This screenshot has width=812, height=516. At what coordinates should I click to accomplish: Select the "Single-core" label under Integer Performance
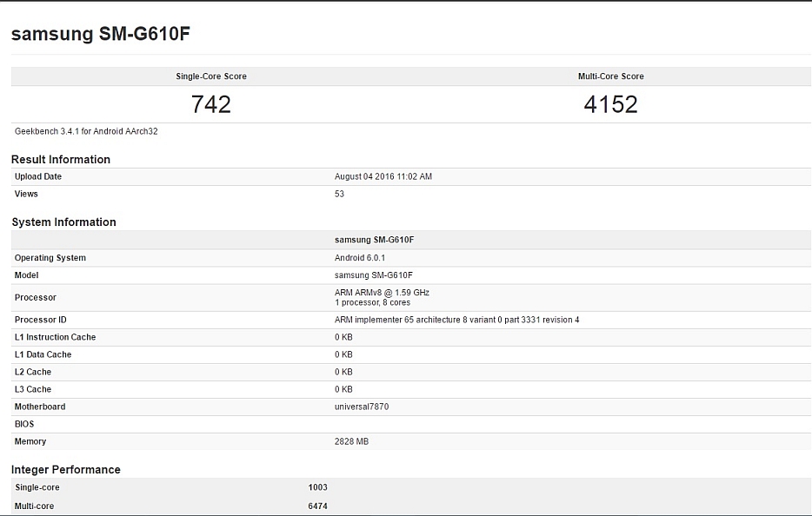point(37,487)
